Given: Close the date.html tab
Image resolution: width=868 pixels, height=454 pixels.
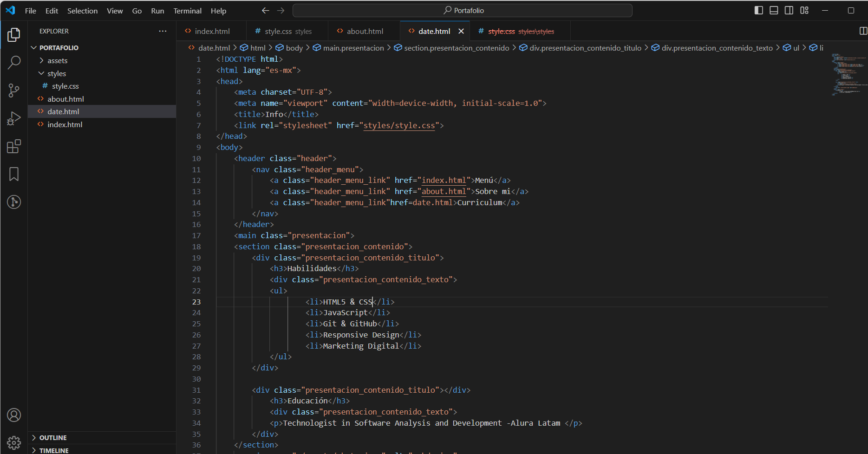Looking at the screenshot, I should pos(461,31).
